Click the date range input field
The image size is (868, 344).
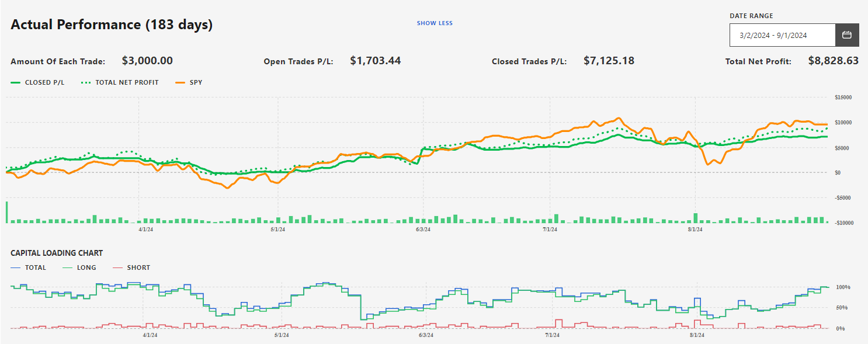pos(783,35)
